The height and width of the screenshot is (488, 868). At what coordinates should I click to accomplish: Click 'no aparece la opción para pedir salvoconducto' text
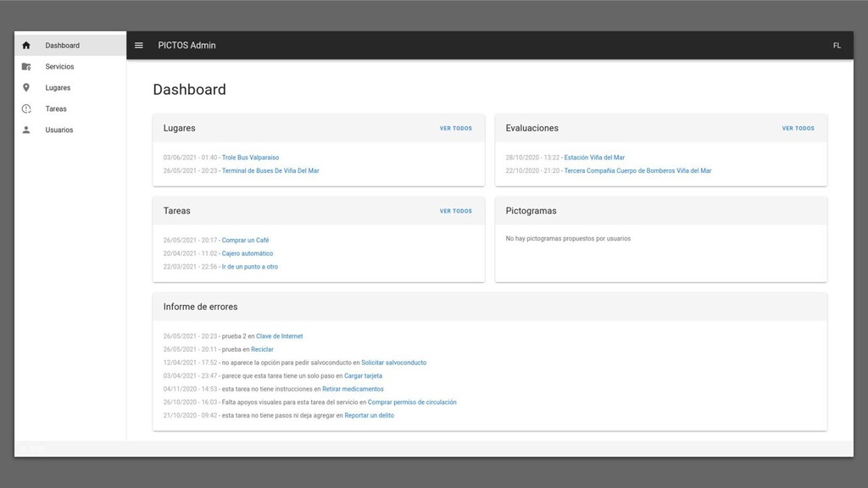287,363
